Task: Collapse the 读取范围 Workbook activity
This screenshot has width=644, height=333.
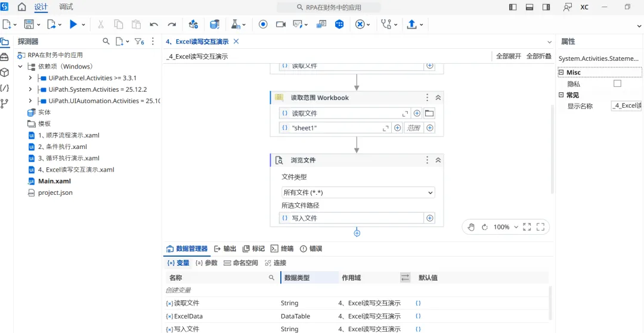Action: click(x=438, y=98)
